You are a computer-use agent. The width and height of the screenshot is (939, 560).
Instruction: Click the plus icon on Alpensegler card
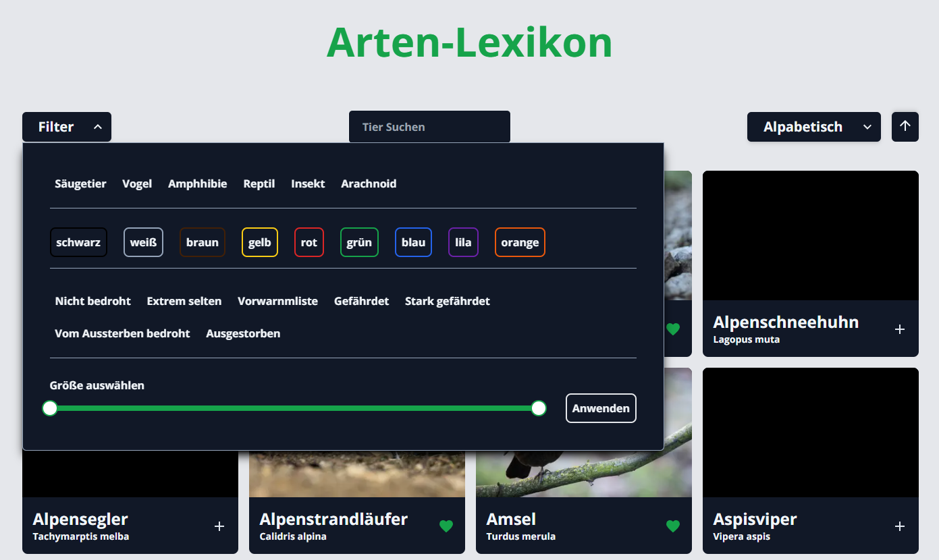coord(219,526)
